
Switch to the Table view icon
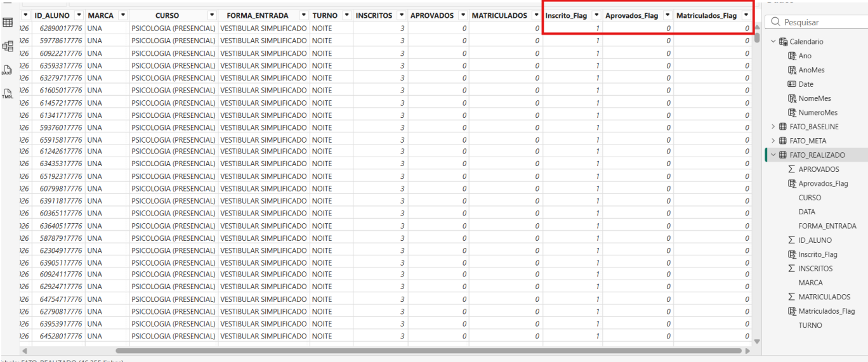tap(9, 22)
